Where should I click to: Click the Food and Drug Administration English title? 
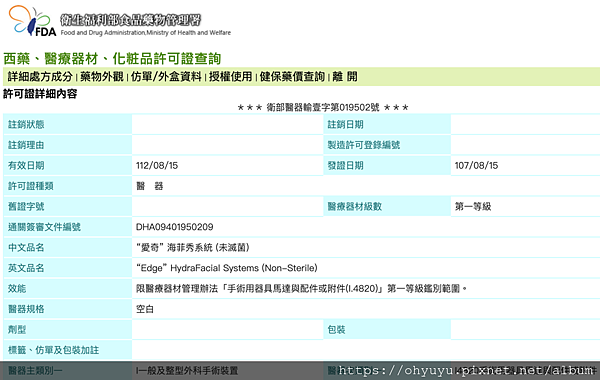point(145,33)
